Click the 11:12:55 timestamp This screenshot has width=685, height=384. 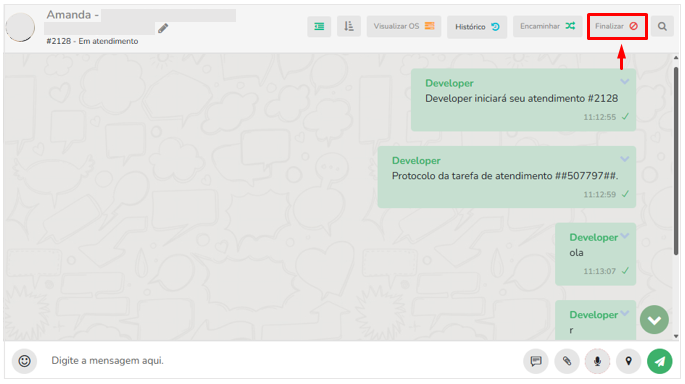coord(599,118)
